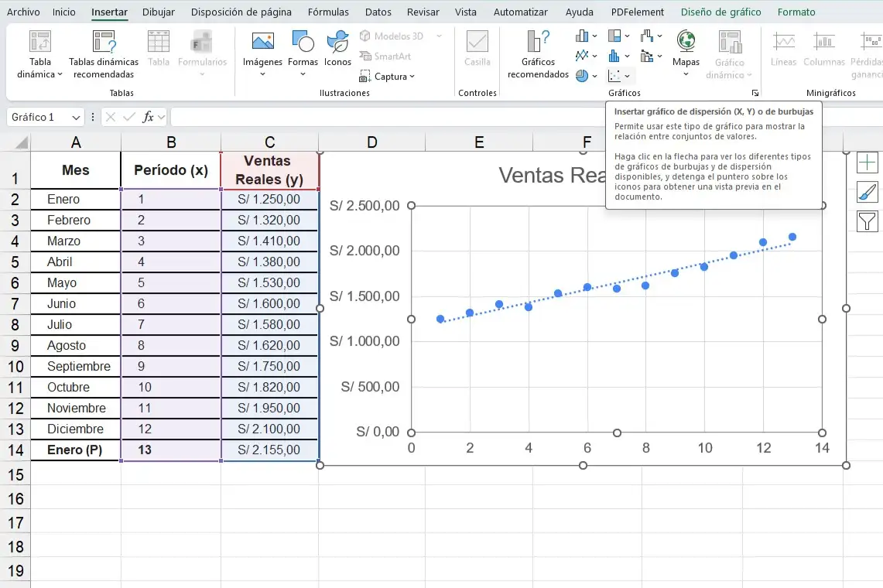
Task: Select the 'Ventas Reales (y)' header cell
Action: (270, 170)
